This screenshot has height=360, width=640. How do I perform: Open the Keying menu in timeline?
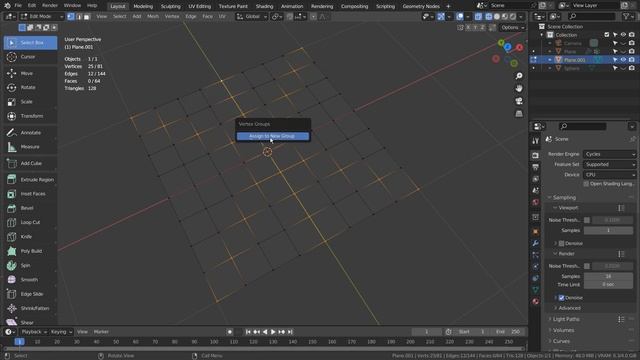[x=61, y=332]
